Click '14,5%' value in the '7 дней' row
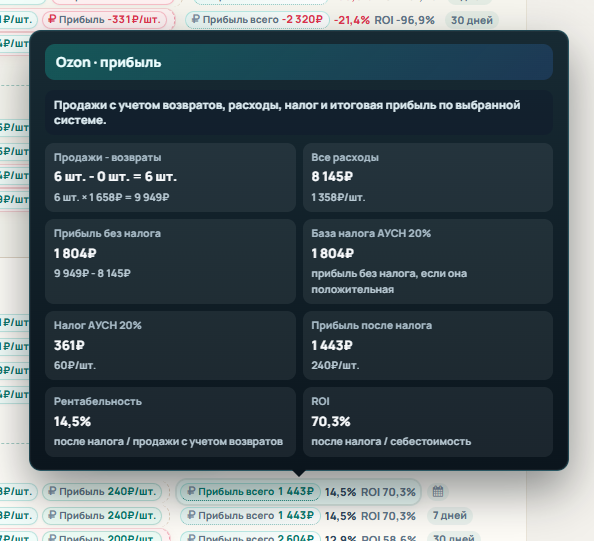The width and height of the screenshot is (594, 541). [x=340, y=516]
